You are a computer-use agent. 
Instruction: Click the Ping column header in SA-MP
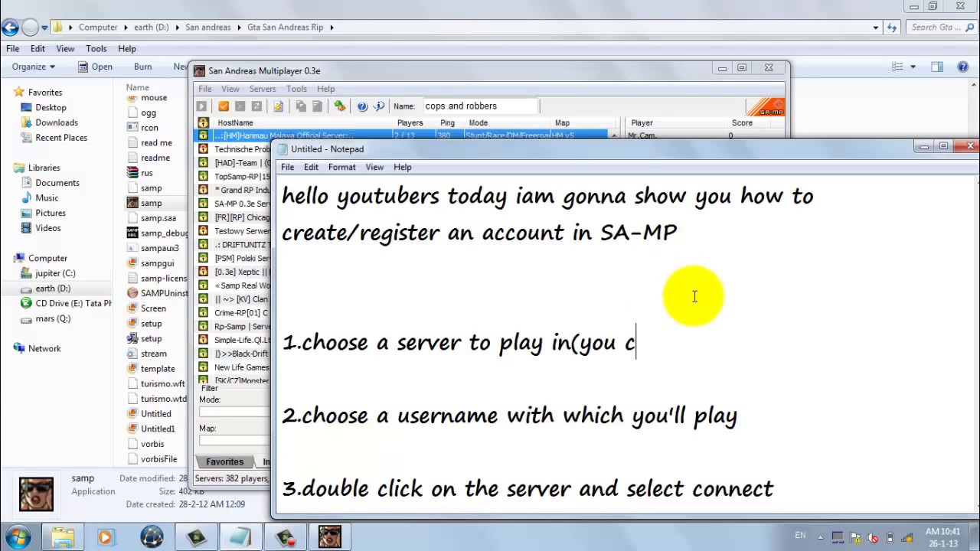(x=448, y=122)
